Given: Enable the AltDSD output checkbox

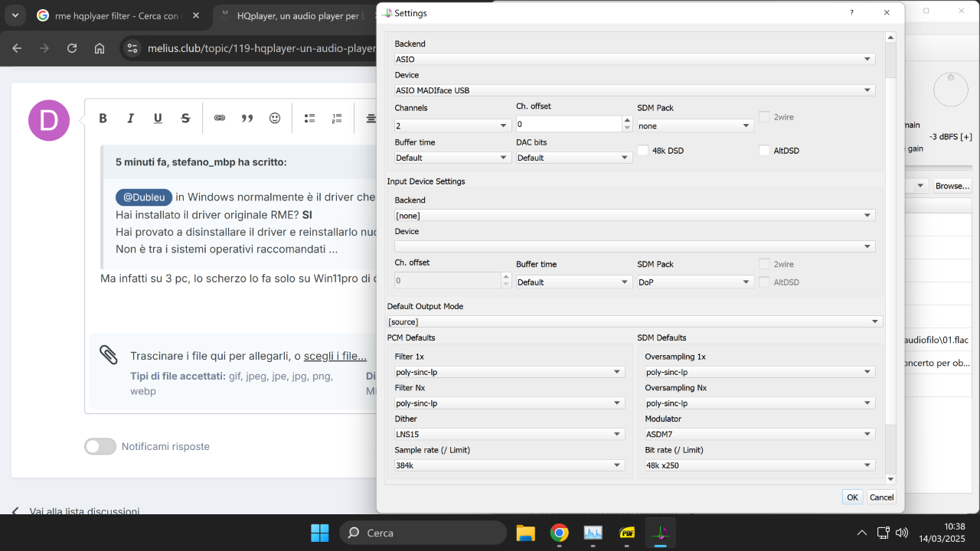Looking at the screenshot, I should point(764,151).
